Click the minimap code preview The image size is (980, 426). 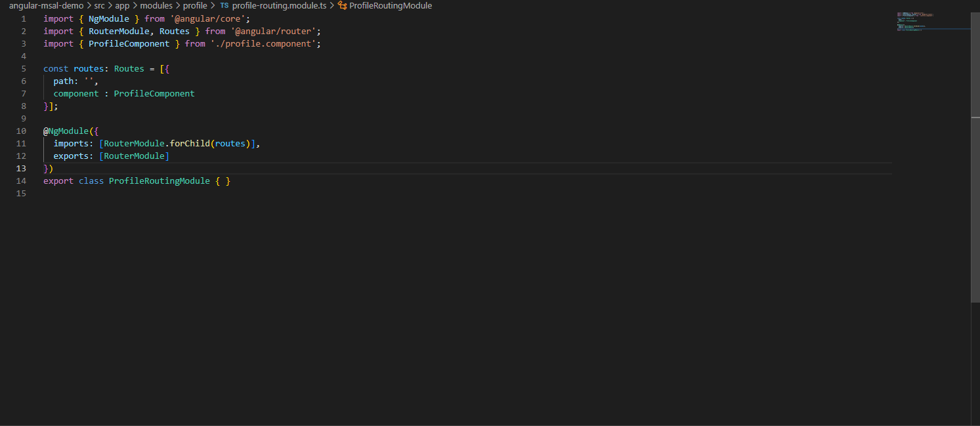pos(919,20)
